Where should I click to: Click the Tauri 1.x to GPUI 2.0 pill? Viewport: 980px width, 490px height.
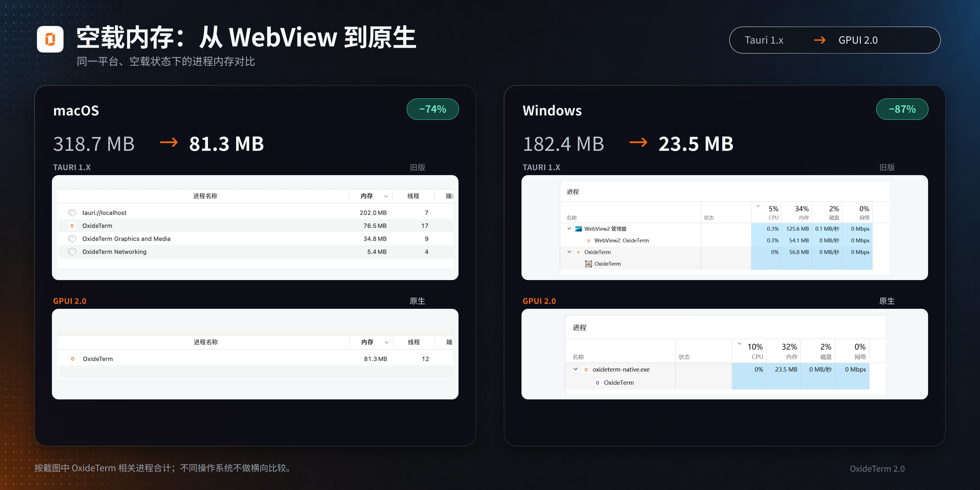[x=835, y=40]
